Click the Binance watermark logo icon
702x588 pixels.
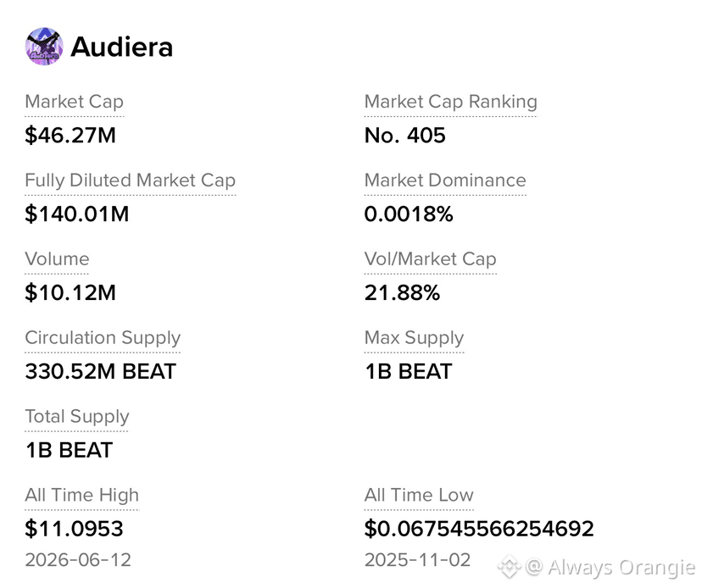pyautogui.click(x=510, y=567)
